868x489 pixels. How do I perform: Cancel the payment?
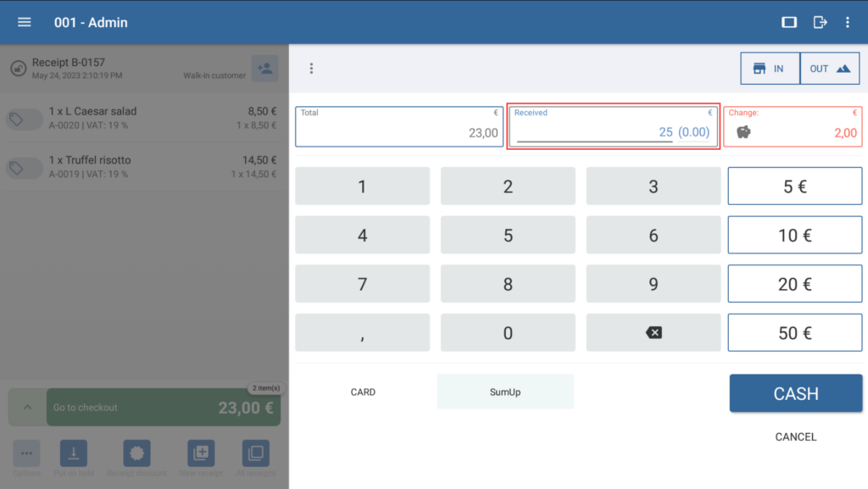point(795,437)
